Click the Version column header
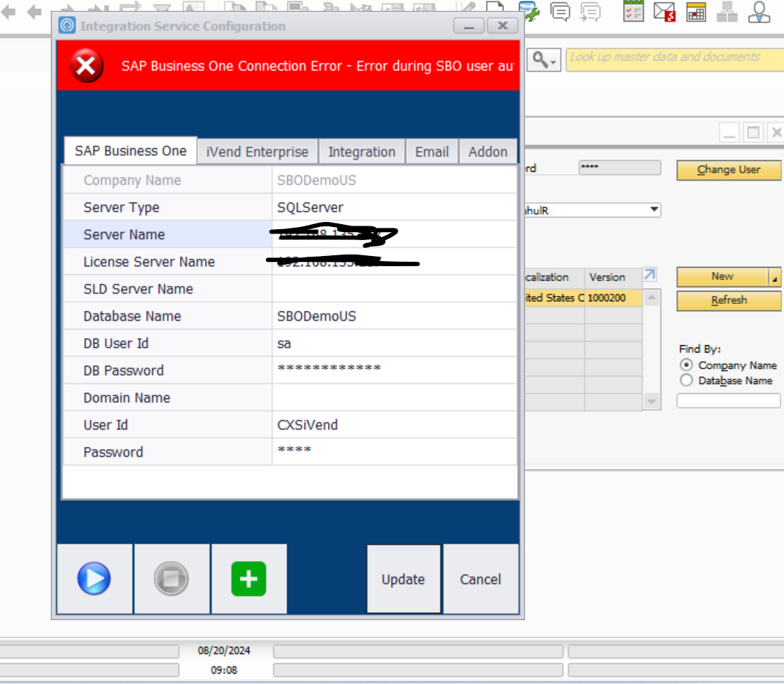The height and width of the screenshot is (684, 784). [x=613, y=277]
